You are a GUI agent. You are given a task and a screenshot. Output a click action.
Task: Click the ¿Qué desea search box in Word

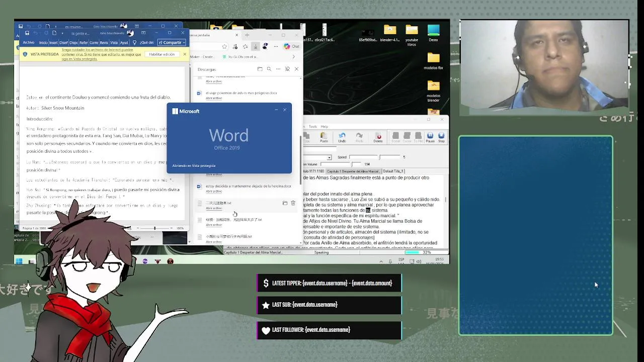[147, 43]
